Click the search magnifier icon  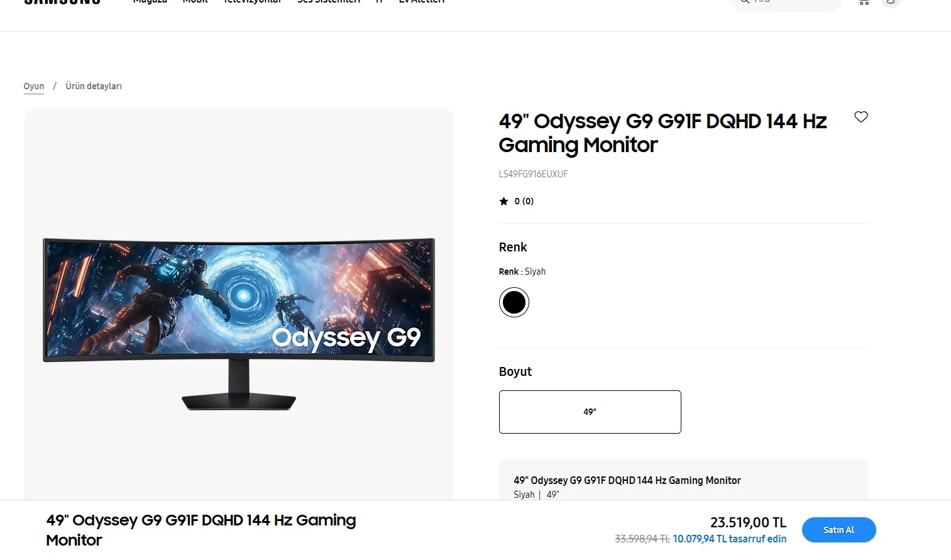point(744,2)
